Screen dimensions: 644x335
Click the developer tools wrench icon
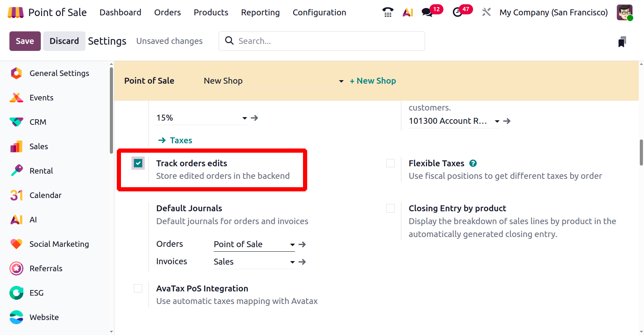point(486,13)
